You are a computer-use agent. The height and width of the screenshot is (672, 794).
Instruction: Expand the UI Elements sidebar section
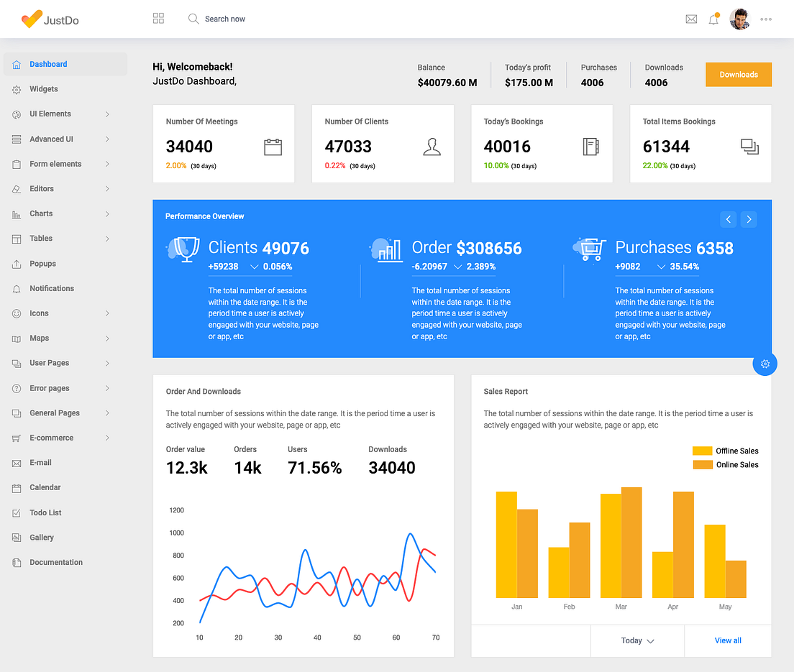[50, 114]
